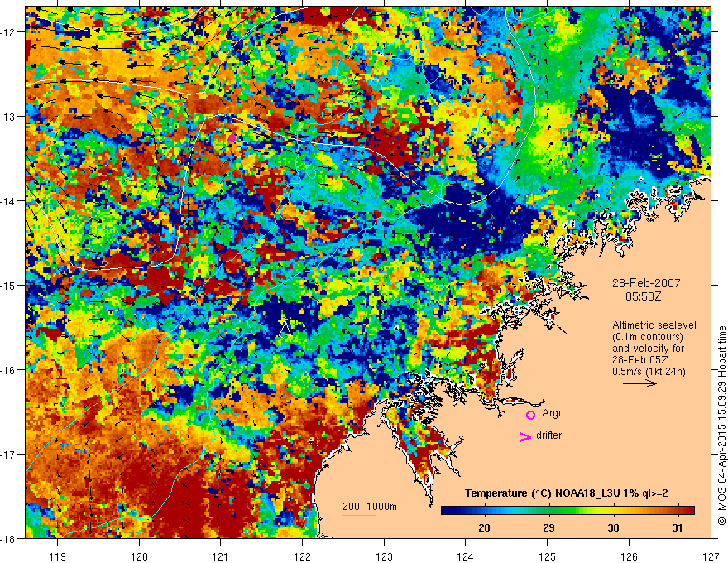This screenshot has height=563, width=728.
Task: Click the 30 colorbar tick label
Action: 613,527
